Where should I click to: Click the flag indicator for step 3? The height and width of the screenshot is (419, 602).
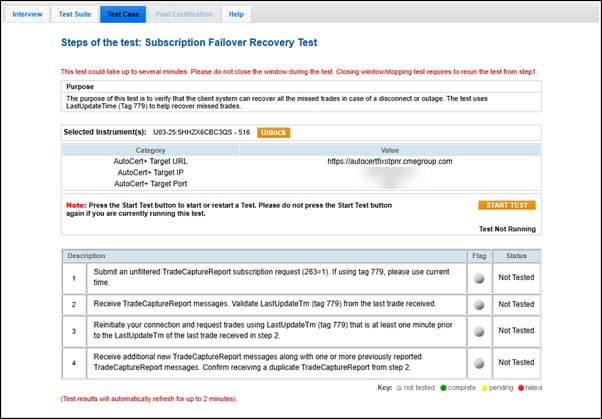[477, 331]
